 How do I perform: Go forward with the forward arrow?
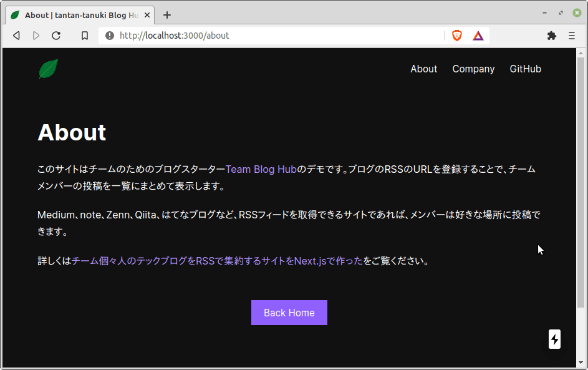coord(36,36)
